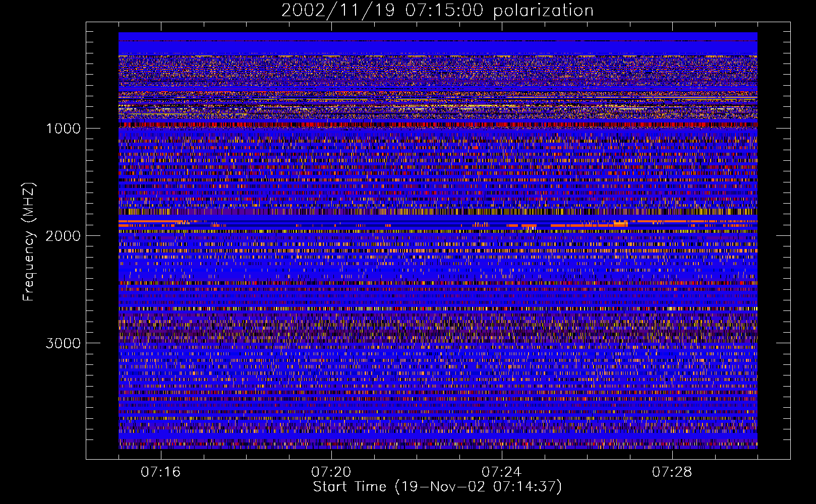
Task: Click the '07:24' time tick label
Action: pos(501,472)
